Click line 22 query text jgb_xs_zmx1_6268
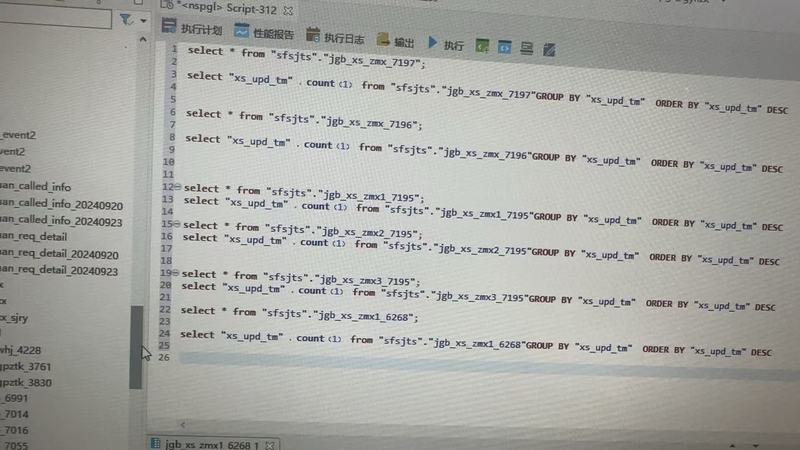 point(299,313)
